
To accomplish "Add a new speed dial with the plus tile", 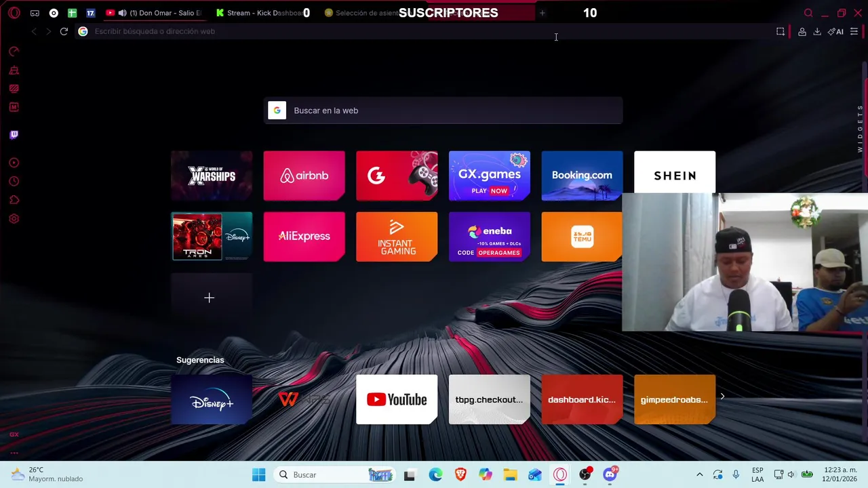I will 212,298.
